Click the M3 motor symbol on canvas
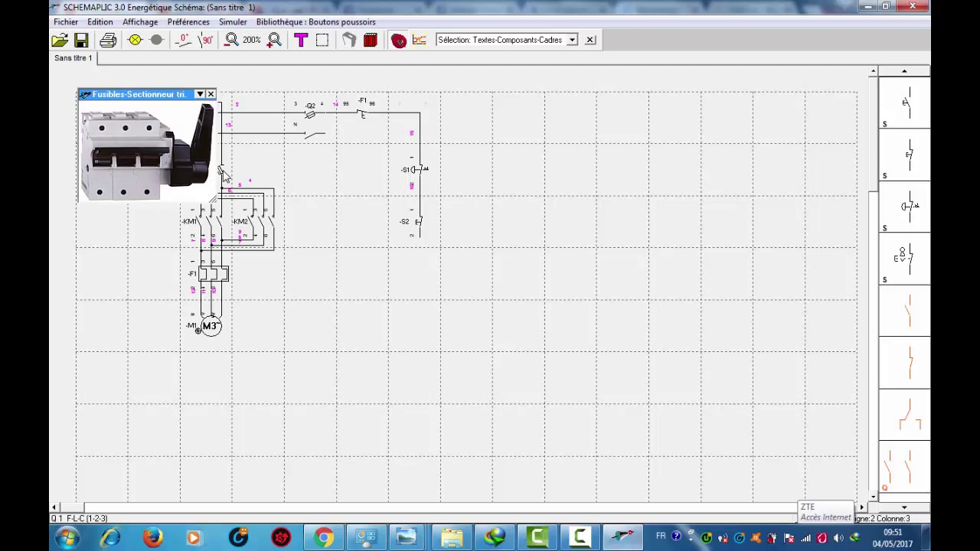Viewport: 980px width, 551px height. click(210, 327)
